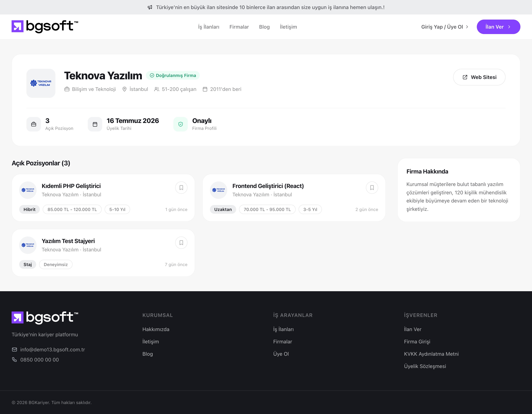Click 85.000 TL - 120.000 TL salary tag

tap(72, 209)
